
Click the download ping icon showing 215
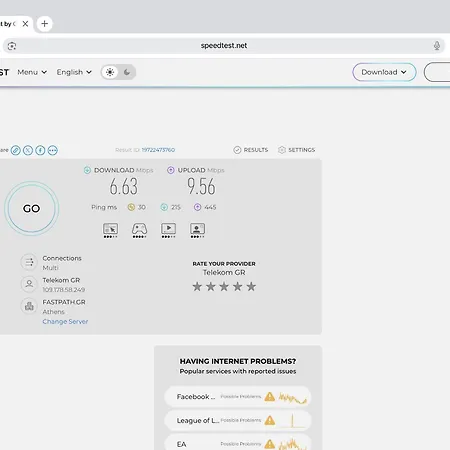(164, 207)
